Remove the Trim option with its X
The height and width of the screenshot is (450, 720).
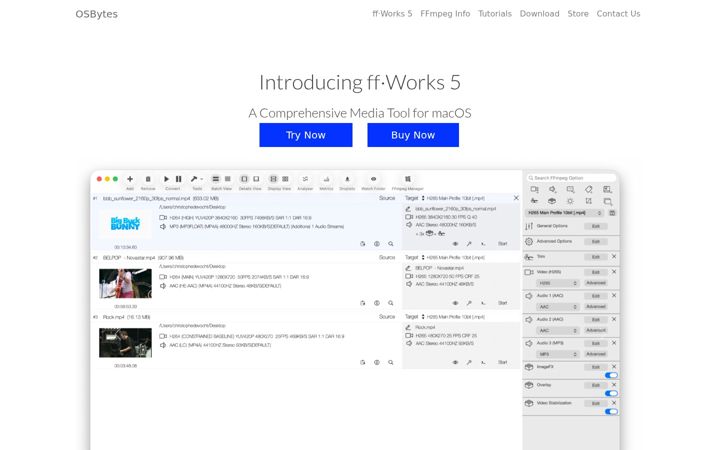614,257
